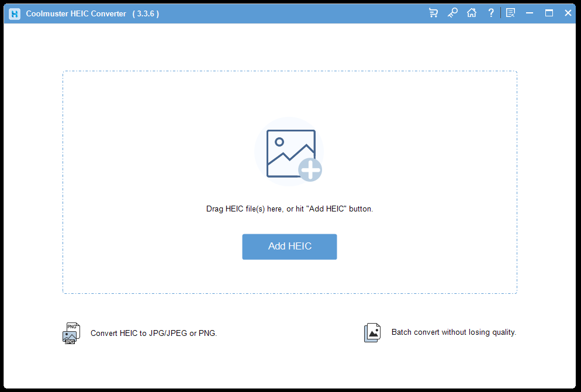The width and height of the screenshot is (581, 392).
Task: Minimize the HEIC Converter window
Action: (530, 13)
